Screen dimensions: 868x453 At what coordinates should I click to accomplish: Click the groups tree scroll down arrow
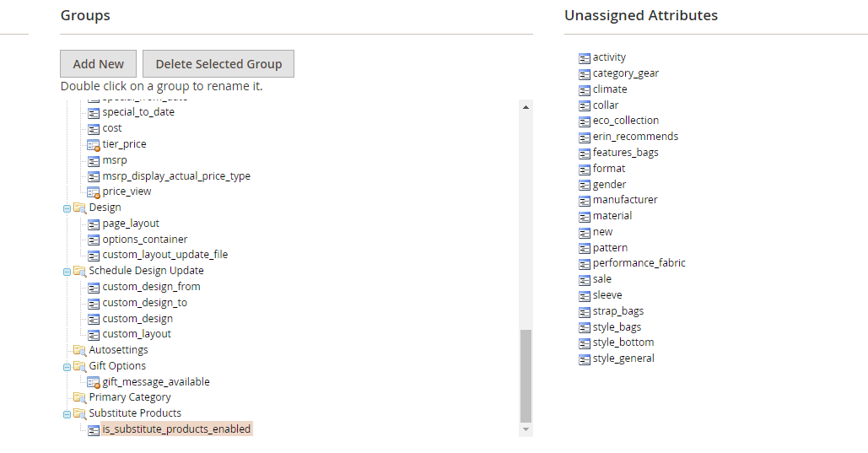pyautogui.click(x=526, y=429)
